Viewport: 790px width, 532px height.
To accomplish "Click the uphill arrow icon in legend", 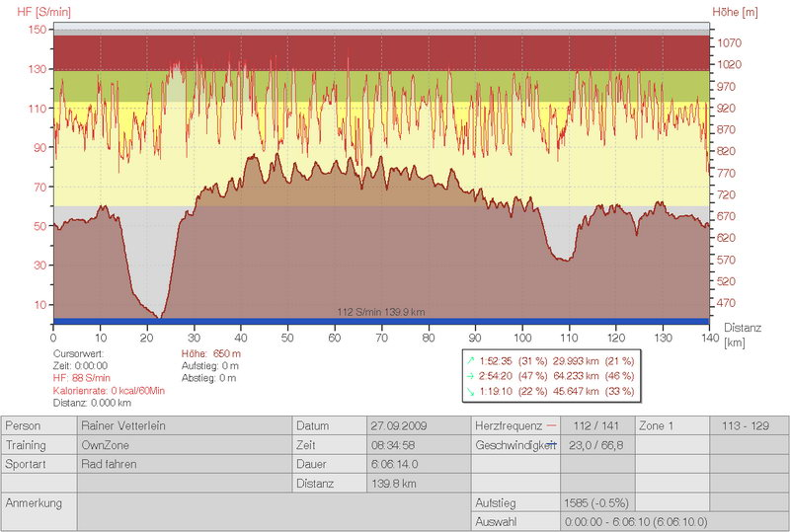I will [469, 360].
